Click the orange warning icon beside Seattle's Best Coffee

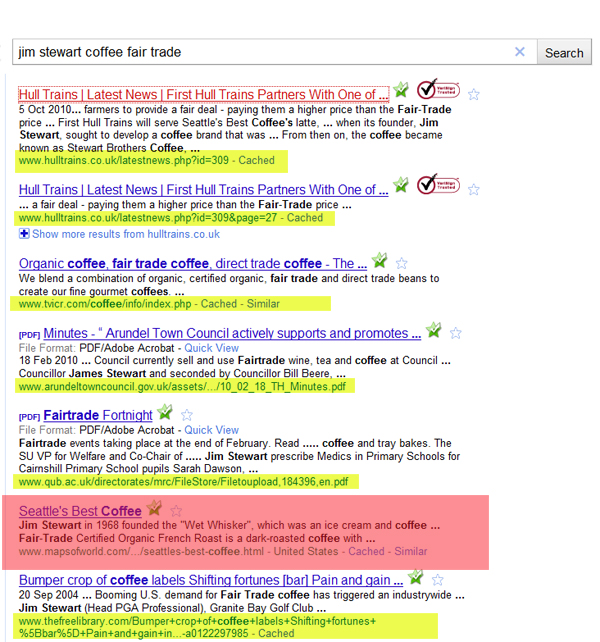coord(154,508)
